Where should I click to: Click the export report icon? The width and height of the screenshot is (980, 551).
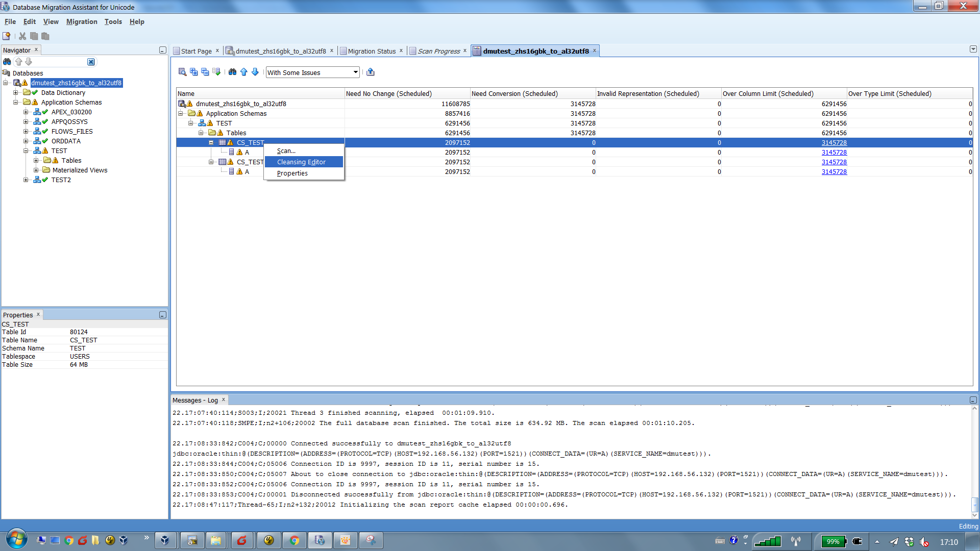coord(371,72)
